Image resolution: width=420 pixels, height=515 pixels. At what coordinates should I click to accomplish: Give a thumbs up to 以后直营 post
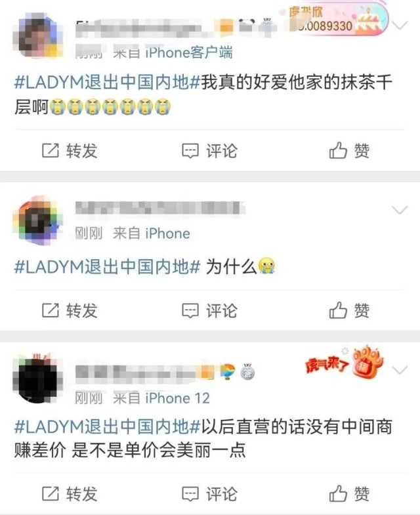pos(349,493)
